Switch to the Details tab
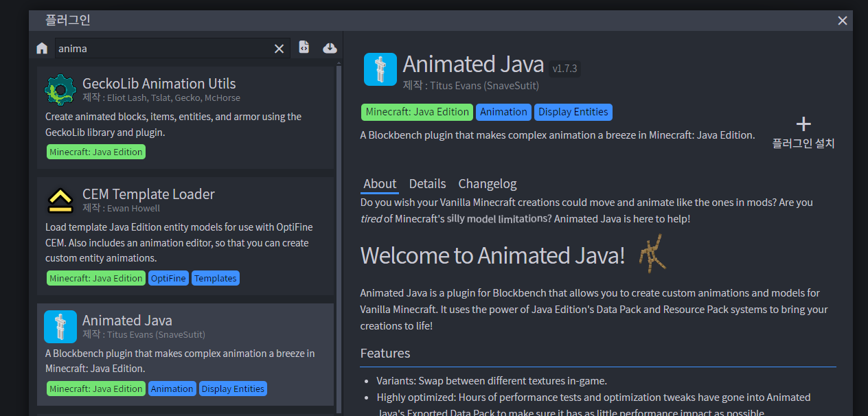 [427, 184]
